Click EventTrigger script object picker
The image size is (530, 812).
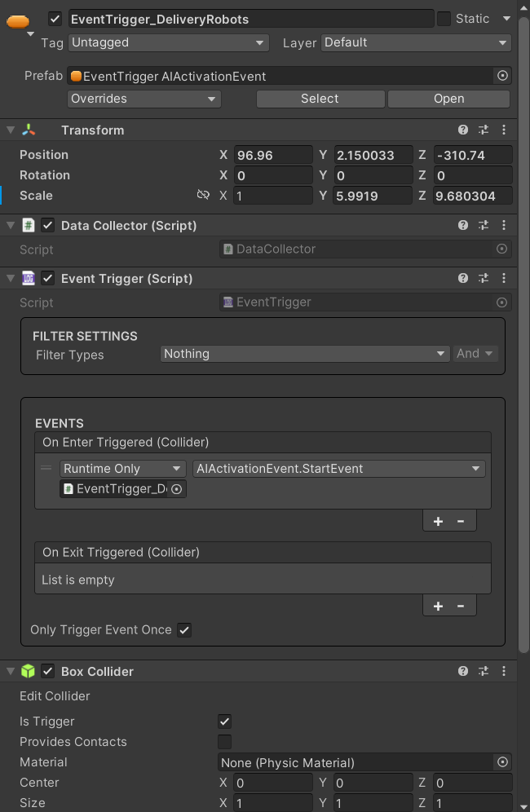501,302
